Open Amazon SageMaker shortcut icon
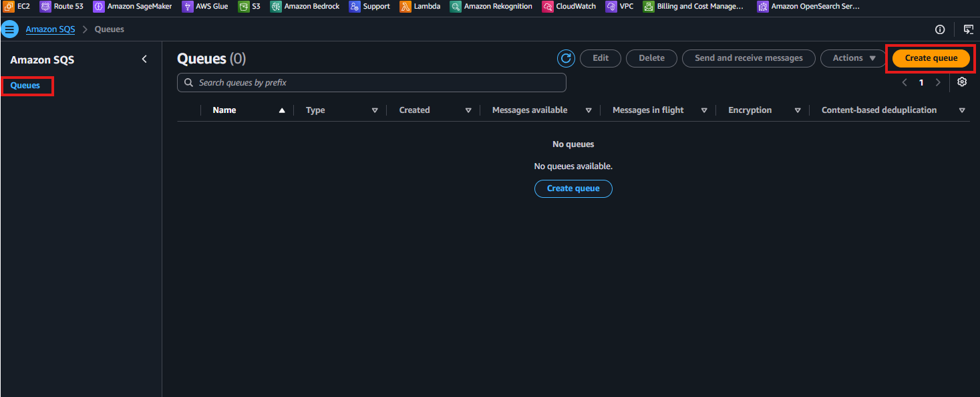980x397 pixels. tap(99, 7)
